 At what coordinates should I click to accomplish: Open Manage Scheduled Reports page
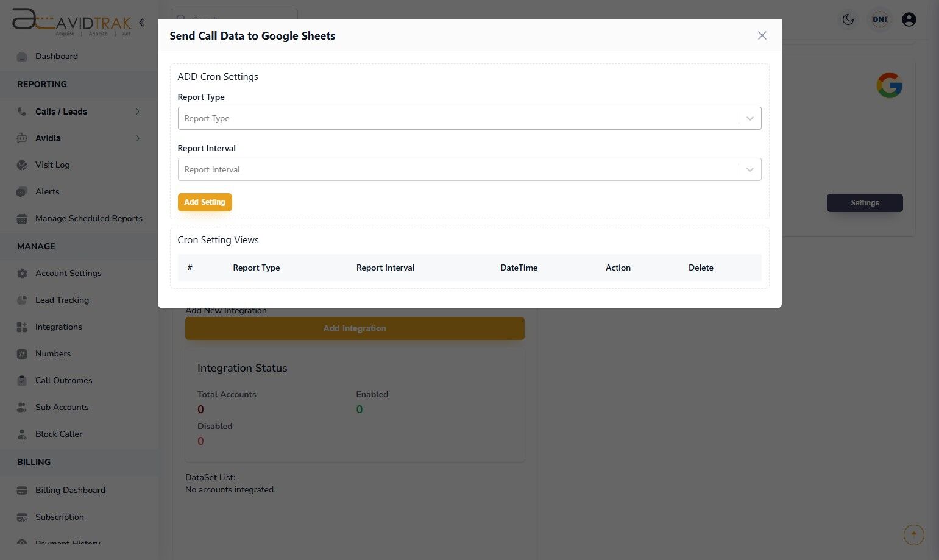pyautogui.click(x=88, y=219)
